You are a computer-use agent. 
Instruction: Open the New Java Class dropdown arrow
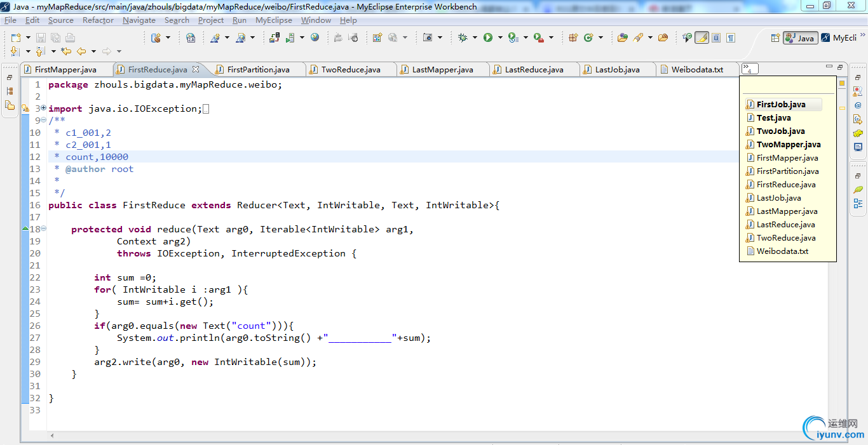[x=600, y=37]
